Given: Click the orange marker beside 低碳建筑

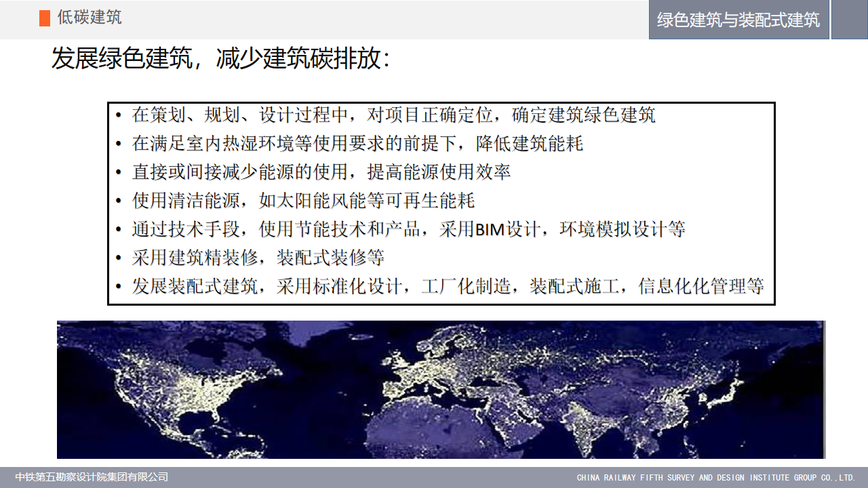Looking at the screenshot, I should pos(45,18).
